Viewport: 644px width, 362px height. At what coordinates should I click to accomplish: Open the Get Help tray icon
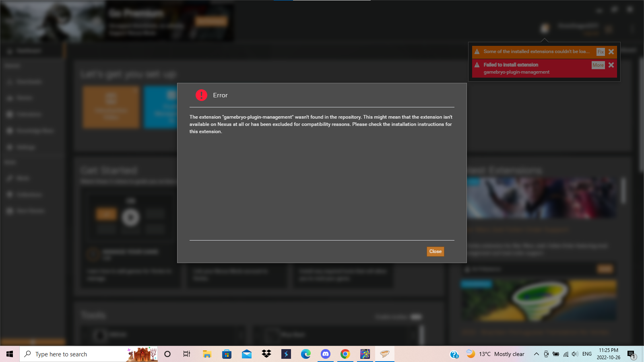pos(454,354)
